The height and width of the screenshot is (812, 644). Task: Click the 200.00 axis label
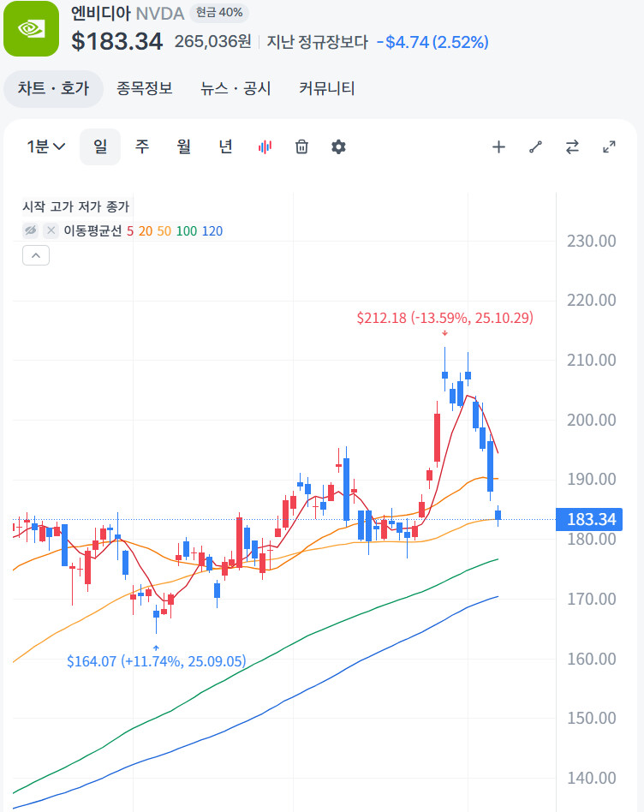click(592, 420)
